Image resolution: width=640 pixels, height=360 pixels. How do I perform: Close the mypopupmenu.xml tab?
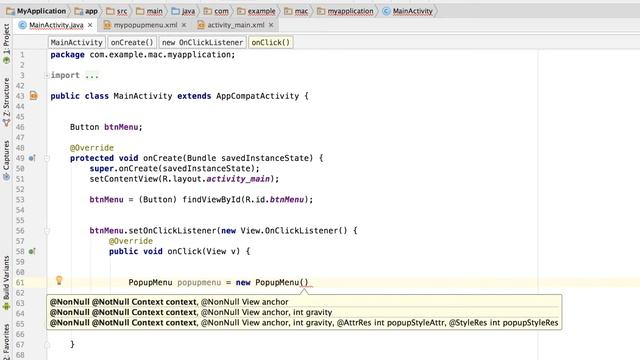[x=184, y=25]
